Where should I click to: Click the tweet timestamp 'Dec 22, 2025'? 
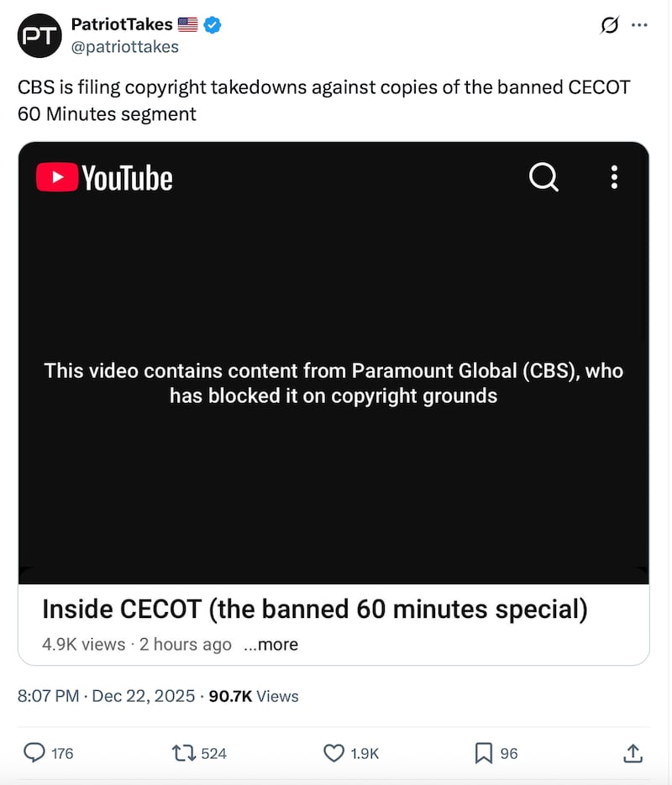point(144,696)
